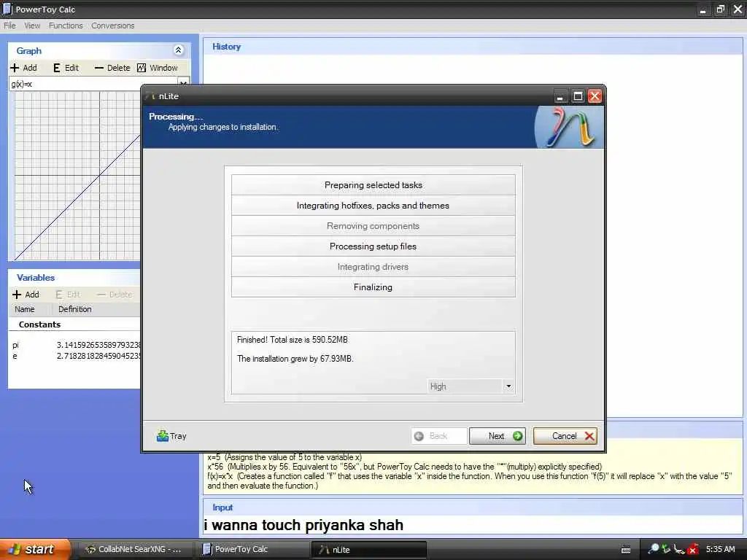Click the red X shield tray icon
Viewport: 747px width, 560px height.
[x=693, y=550]
